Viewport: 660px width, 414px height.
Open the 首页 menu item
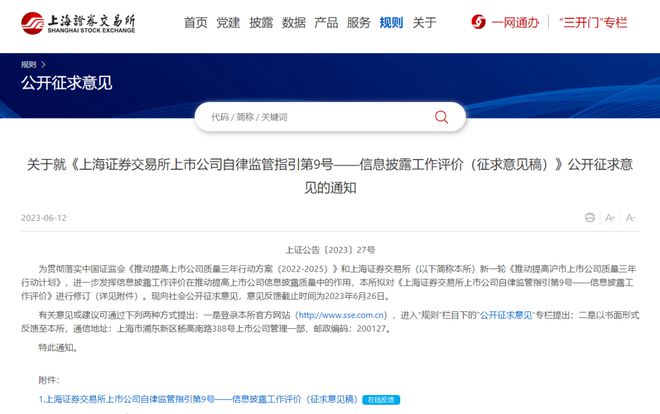[196, 22]
